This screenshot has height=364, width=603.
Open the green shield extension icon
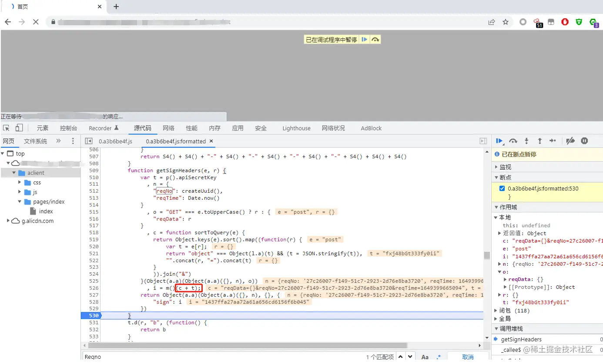(579, 22)
